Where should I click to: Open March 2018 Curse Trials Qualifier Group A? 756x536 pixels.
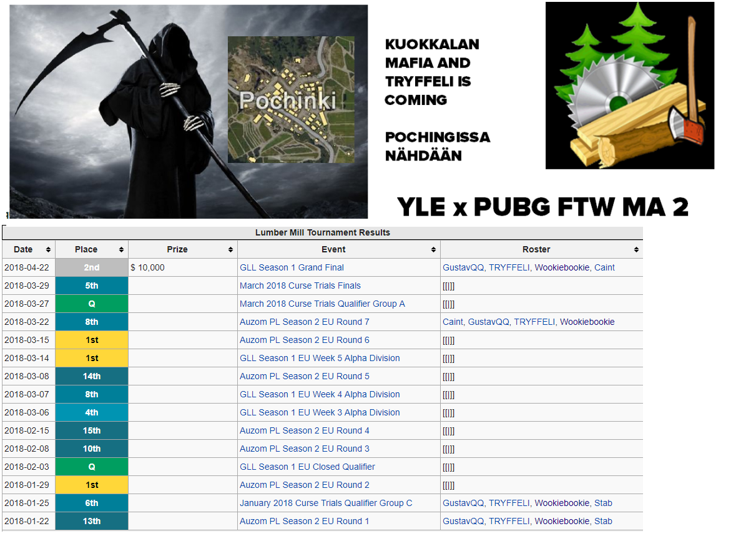322,304
